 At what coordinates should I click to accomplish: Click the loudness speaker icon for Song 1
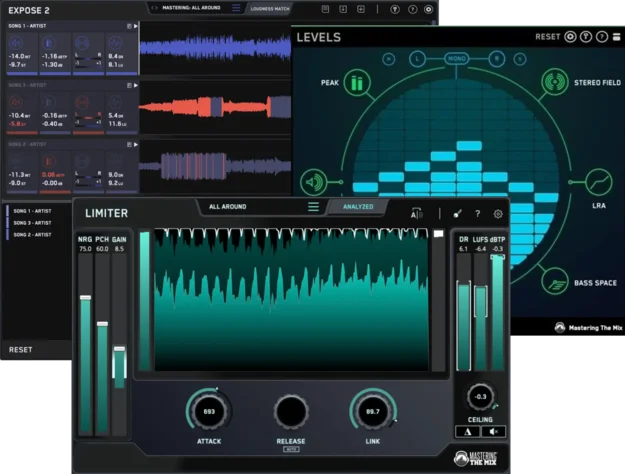click(16, 43)
